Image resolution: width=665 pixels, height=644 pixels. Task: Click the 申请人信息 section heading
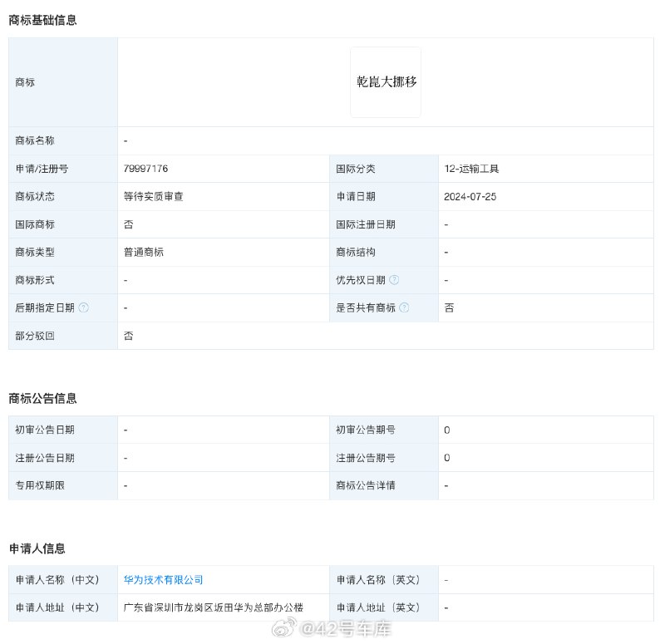(37, 548)
